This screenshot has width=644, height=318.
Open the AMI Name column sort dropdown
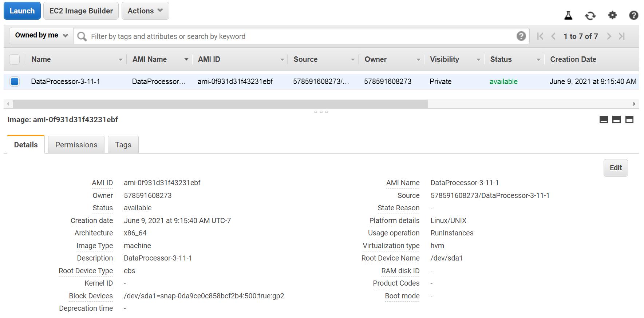tap(186, 59)
